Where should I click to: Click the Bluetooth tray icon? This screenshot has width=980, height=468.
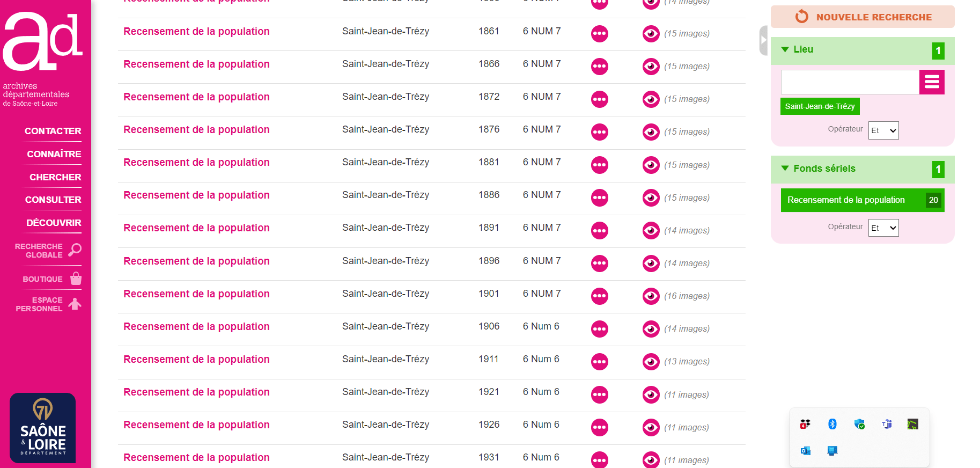coord(832,424)
